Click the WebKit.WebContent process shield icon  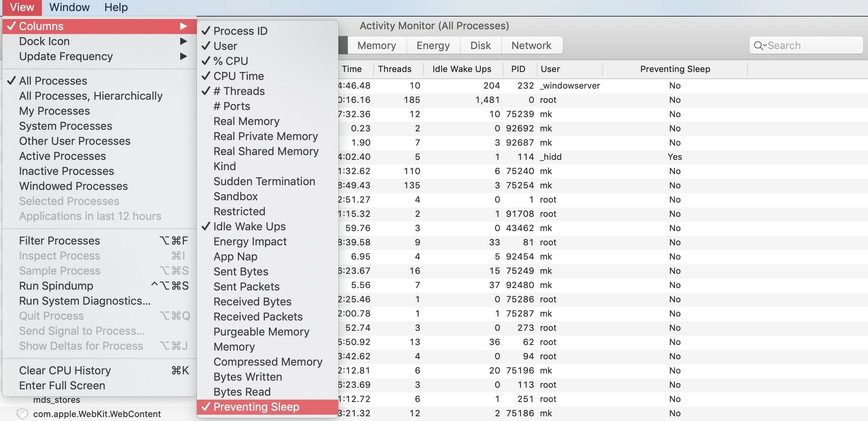click(x=23, y=414)
